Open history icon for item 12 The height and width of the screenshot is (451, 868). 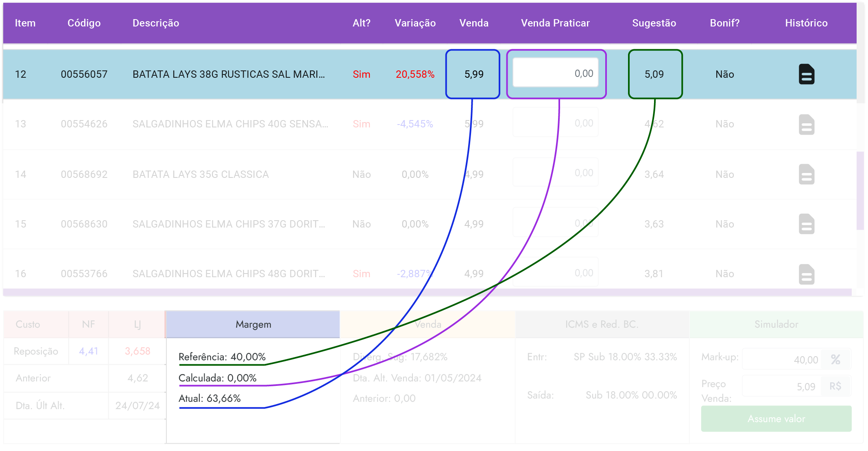point(806,74)
